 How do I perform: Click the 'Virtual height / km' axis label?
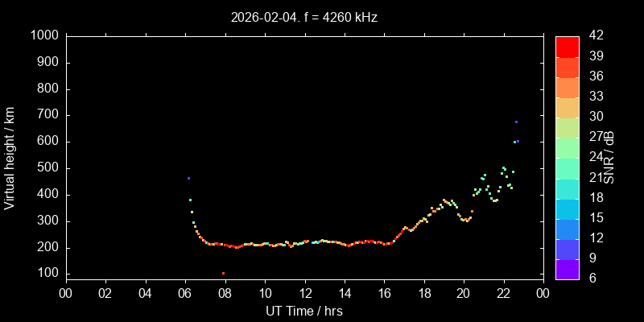(x=10, y=157)
